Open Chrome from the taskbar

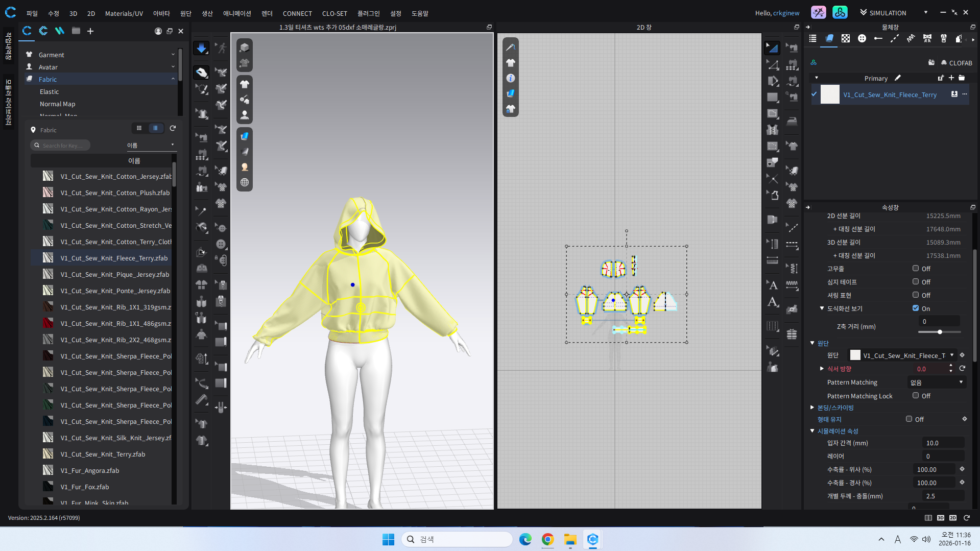(x=547, y=539)
